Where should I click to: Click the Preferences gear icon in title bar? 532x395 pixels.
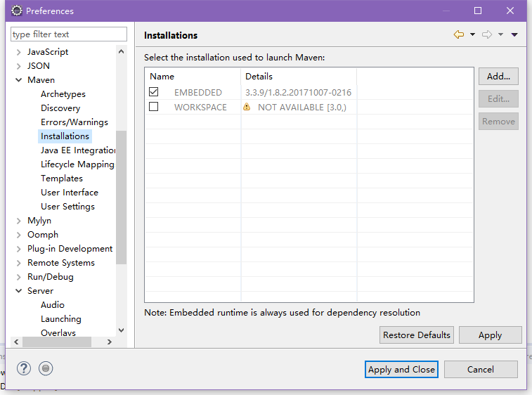click(16, 11)
